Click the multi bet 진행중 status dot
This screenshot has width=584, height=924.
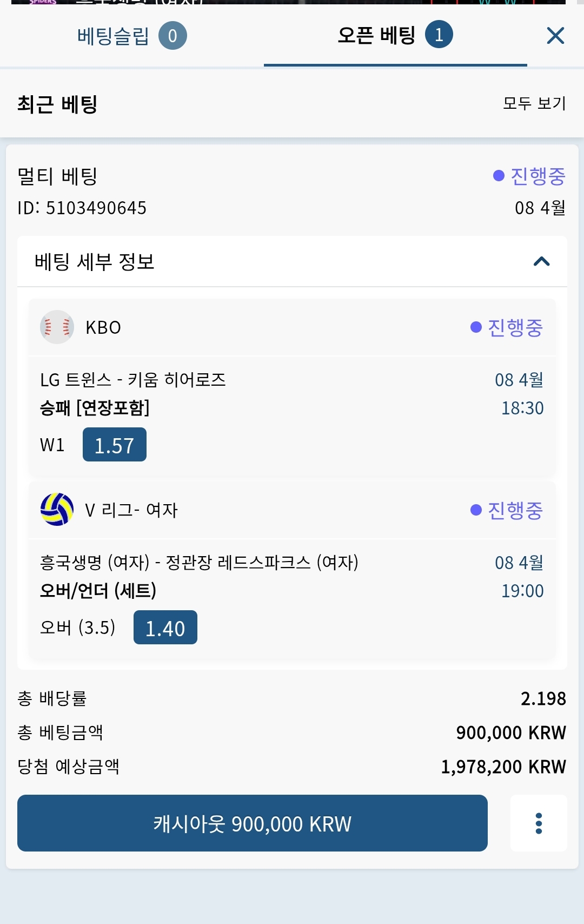pos(499,176)
